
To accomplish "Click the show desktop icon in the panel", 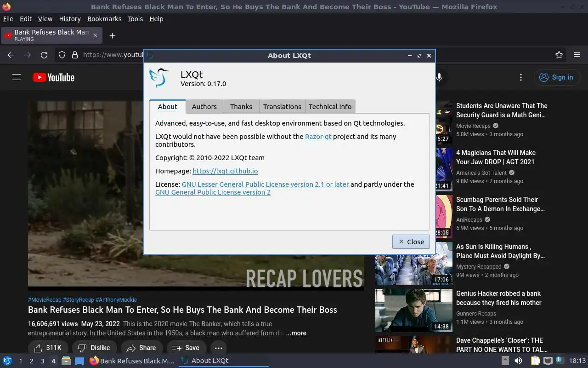I will click(79, 361).
